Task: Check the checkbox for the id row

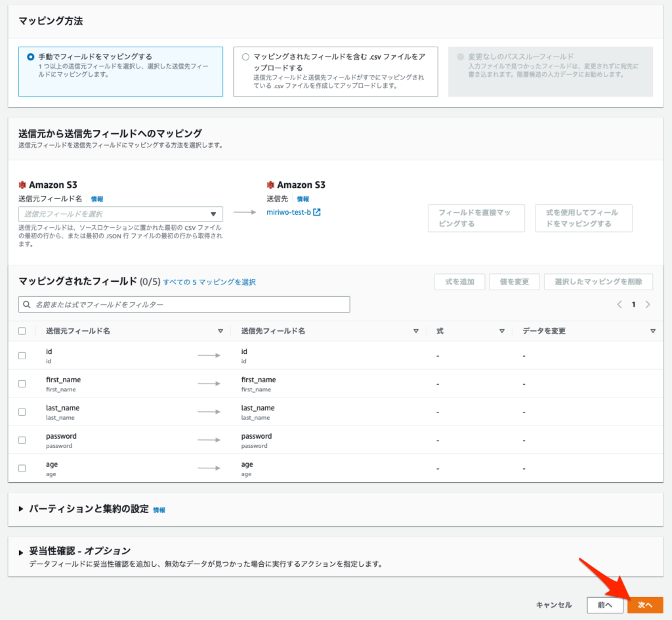Action: pyautogui.click(x=21, y=355)
